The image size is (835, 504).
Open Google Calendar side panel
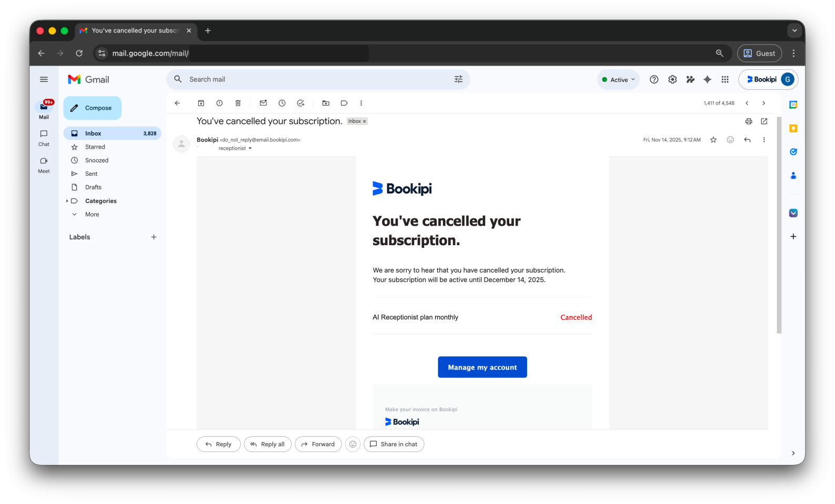[x=793, y=105]
